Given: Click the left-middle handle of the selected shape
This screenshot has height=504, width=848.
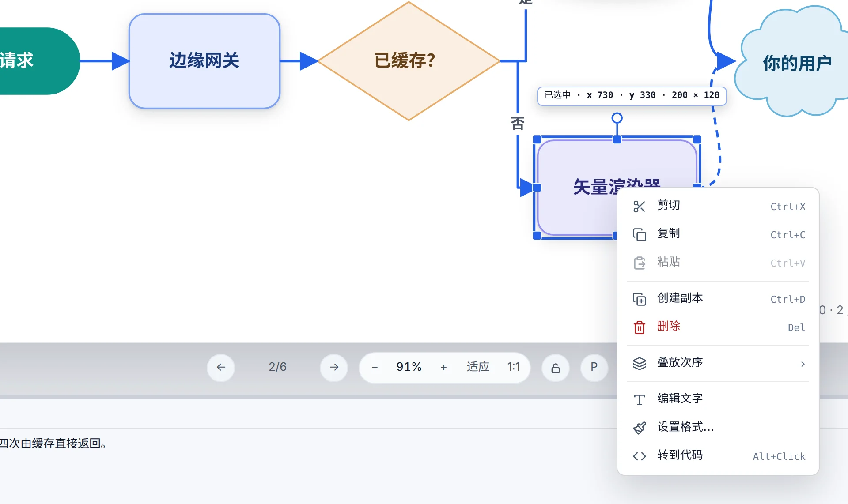Looking at the screenshot, I should click(x=537, y=188).
